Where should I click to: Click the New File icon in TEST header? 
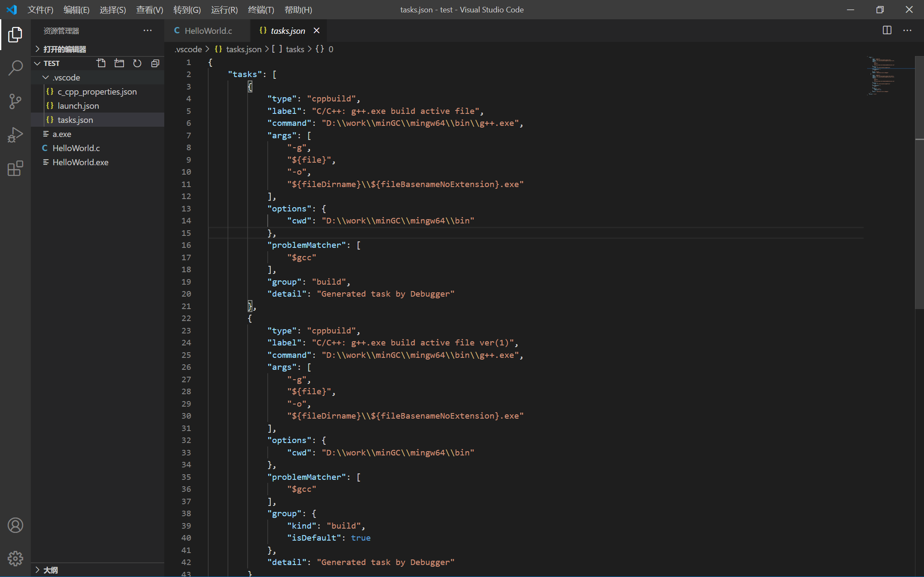point(101,63)
